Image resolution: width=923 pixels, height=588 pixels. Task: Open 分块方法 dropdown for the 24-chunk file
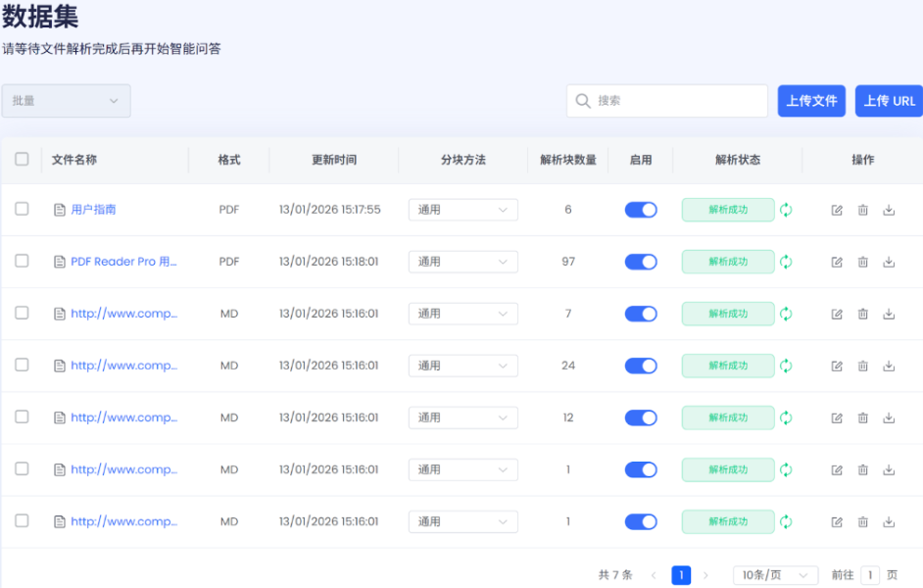click(463, 366)
